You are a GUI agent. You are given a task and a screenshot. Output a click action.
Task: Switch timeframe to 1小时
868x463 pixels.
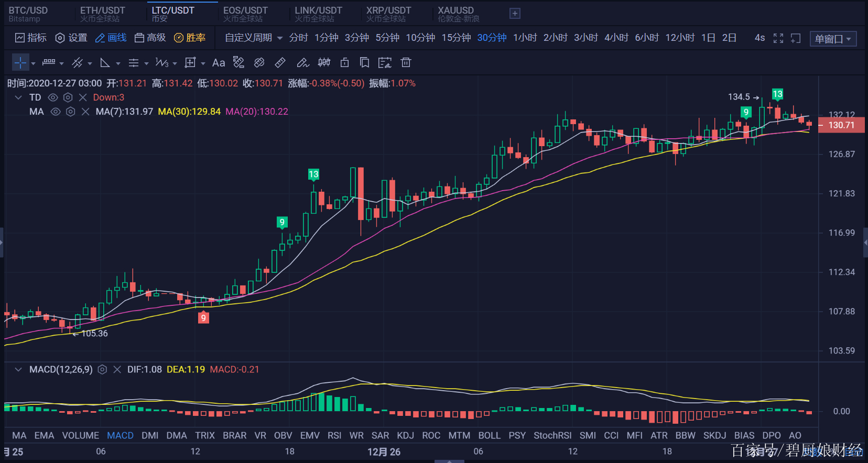[x=525, y=38]
